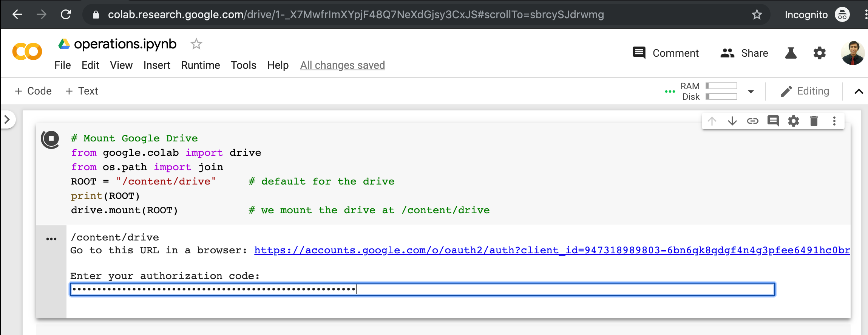The height and width of the screenshot is (335, 868).
Task: Delete the cell with trash icon
Action: click(814, 121)
